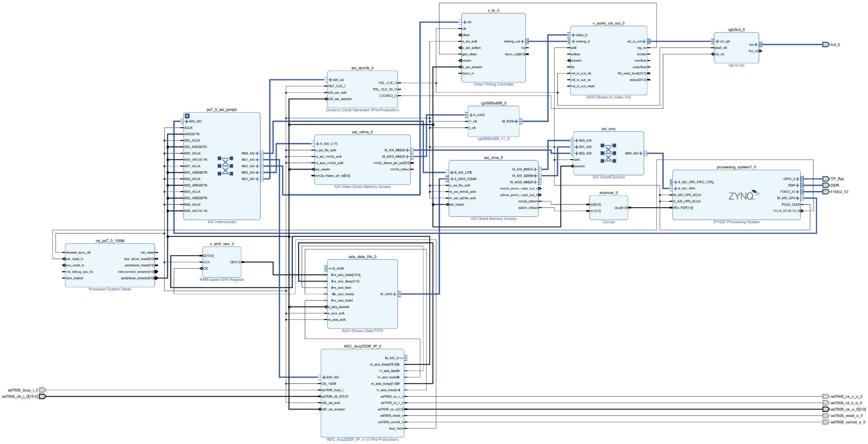Screen dimensions: 868x444
Task: Expand vid_io_out on v_axi4s_vid_out_0
Action: click(x=644, y=41)
